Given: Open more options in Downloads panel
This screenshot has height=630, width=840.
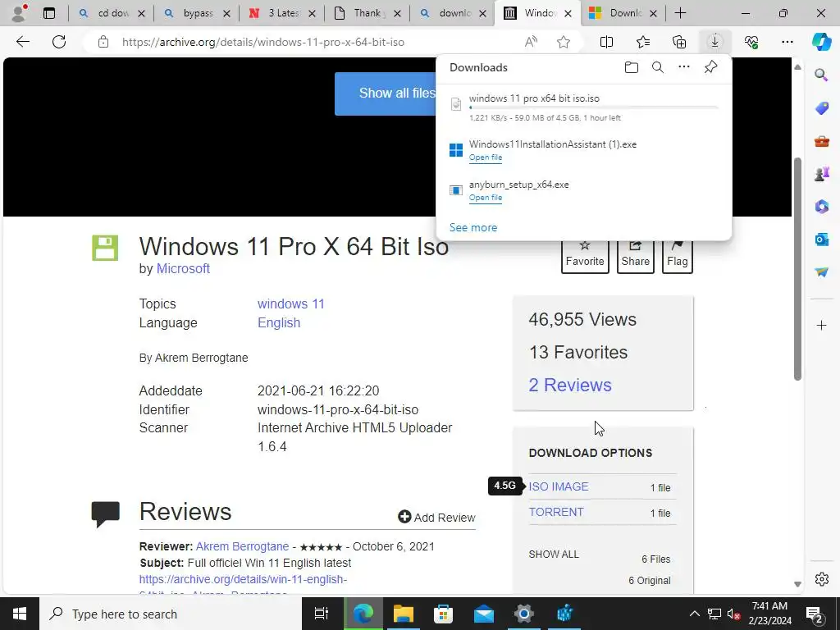Looking at the screenshot, I should pyautogui.click(x=684, y=67).
